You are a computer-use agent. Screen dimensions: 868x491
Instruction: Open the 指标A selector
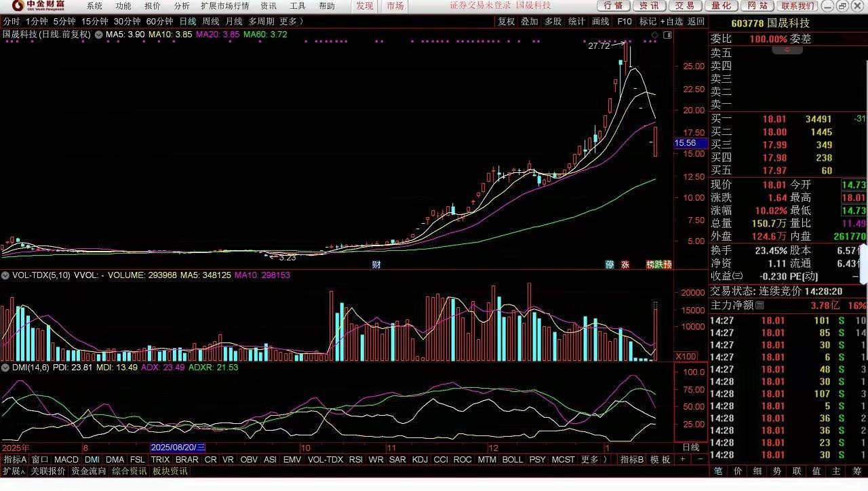(x=15, y=459)
